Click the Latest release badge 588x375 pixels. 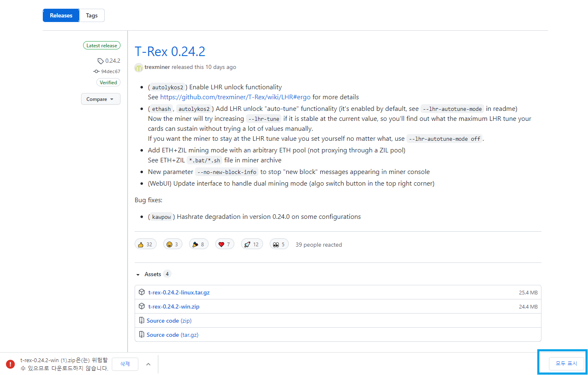tap(102, 46)
